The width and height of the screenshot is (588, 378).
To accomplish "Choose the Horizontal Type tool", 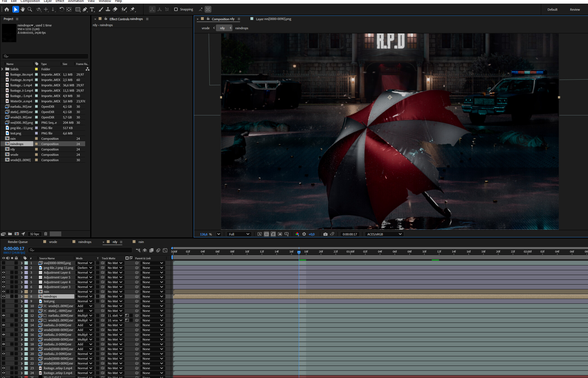I will point(92,9).
